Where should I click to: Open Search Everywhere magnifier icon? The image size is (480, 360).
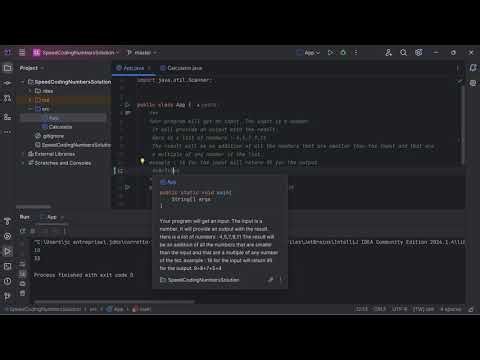(x=403, y=53)
